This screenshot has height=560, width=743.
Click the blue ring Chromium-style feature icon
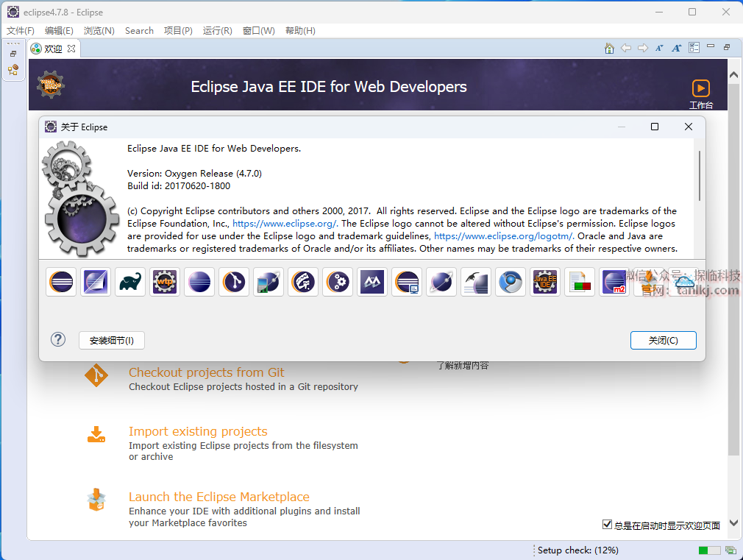click(511, 282)
